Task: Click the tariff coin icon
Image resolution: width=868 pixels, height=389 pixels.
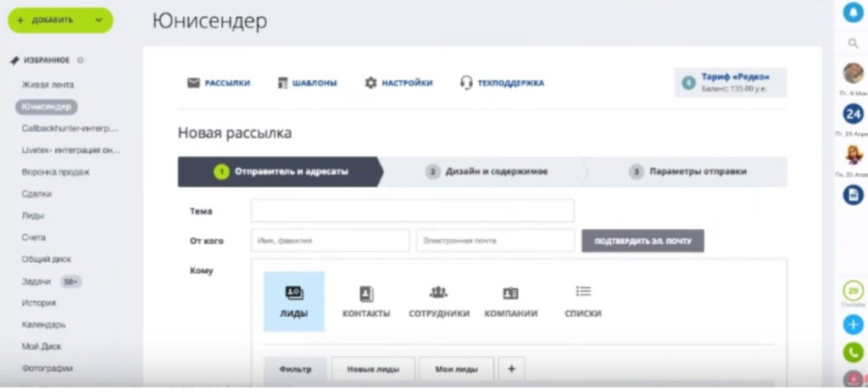Action: click(688, 83)
